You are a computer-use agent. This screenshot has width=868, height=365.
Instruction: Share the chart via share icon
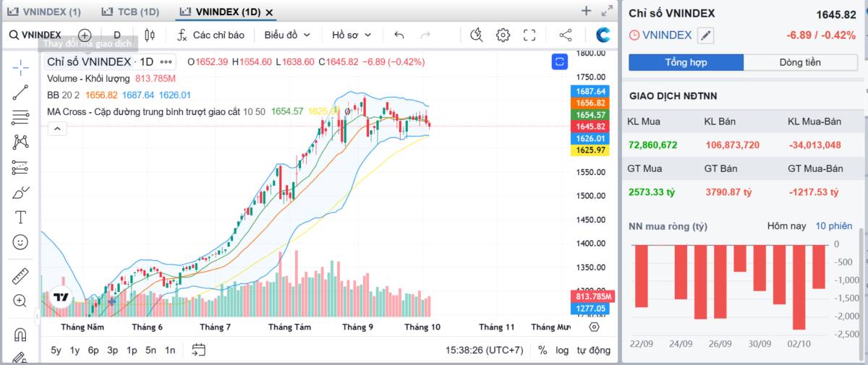566,35
